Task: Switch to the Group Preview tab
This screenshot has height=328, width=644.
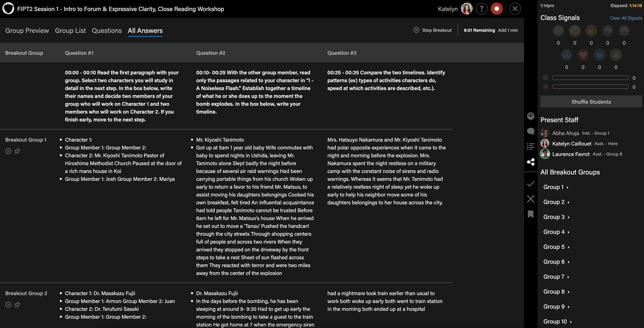Action: (27, 31)
